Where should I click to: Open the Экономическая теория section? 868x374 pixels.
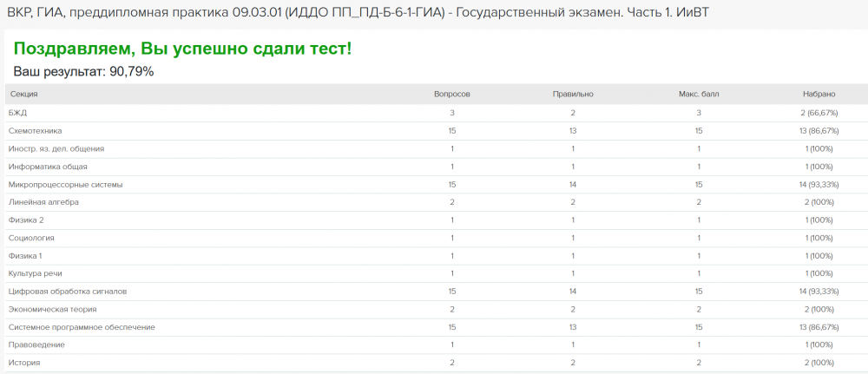click(52, 309)
